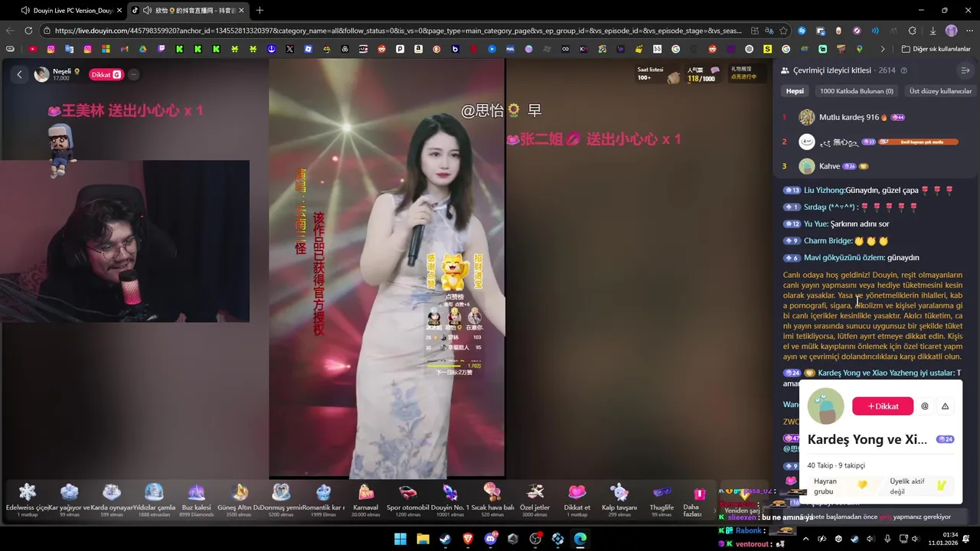This screenshot has height=551, width=980.
Task: Send the Buz kalesi gift
Action: click(196, 500)
